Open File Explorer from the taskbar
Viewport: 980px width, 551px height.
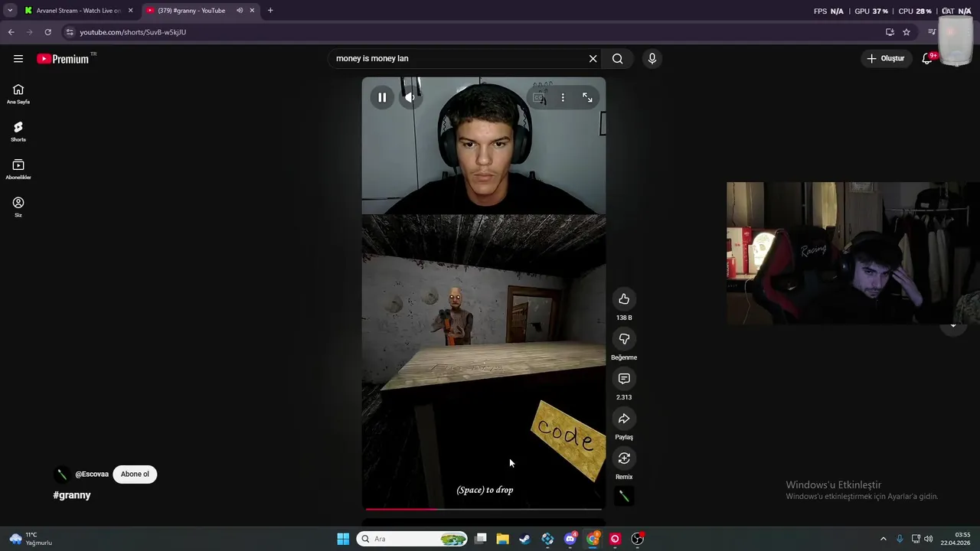(503, 539)
